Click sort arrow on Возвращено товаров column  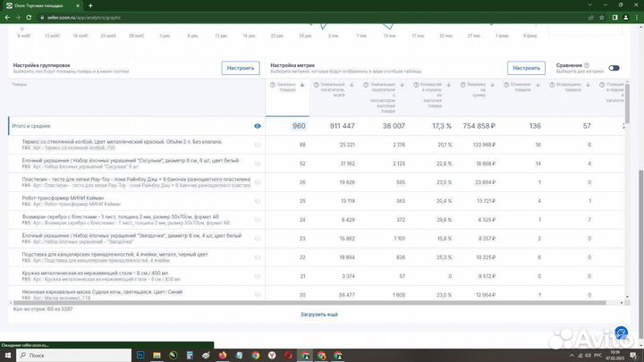[588, 85]
